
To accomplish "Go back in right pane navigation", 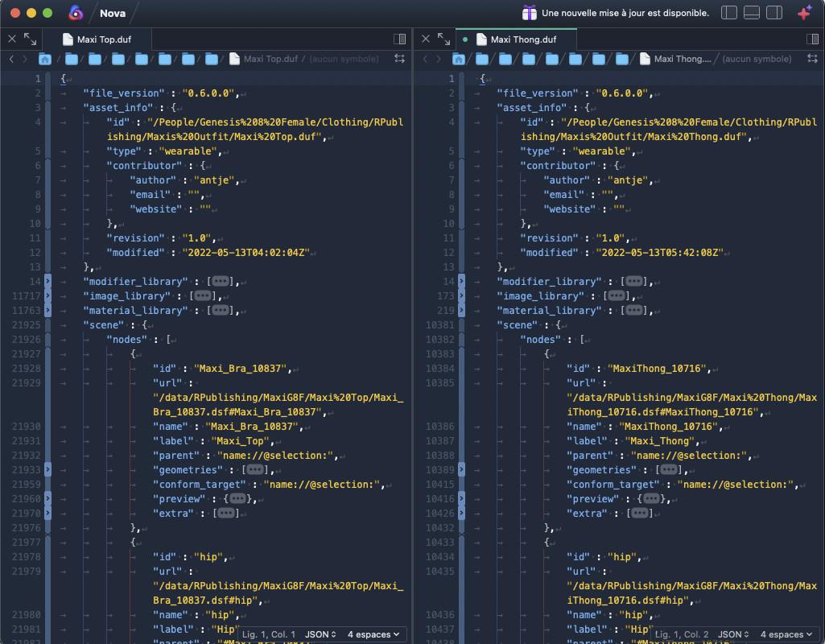I will pyautogui.click(x=425, y=59).
